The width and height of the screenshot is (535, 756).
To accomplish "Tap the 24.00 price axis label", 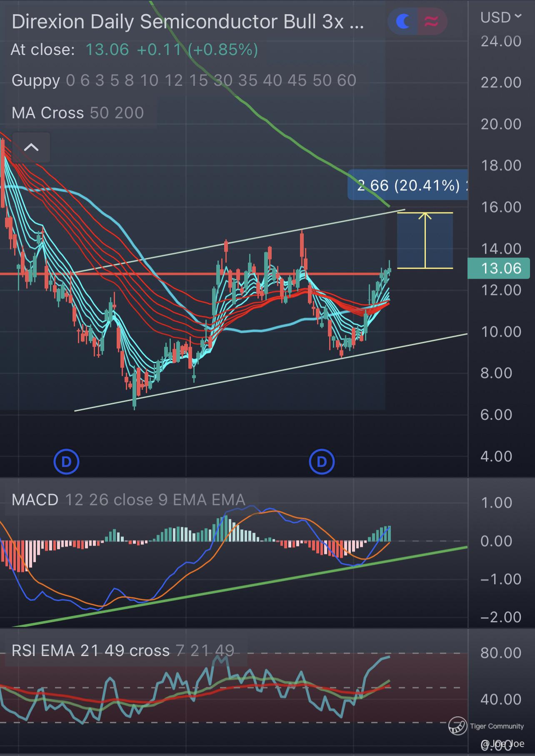I will pyautogui.click(x=501, y=41).
